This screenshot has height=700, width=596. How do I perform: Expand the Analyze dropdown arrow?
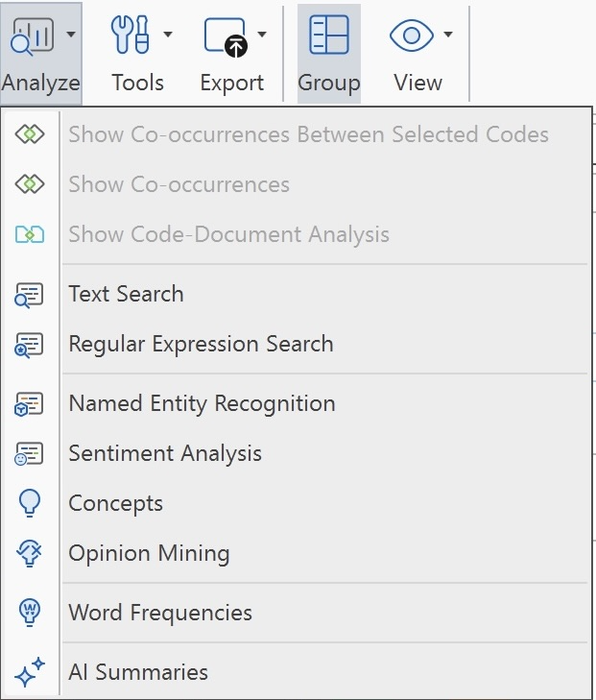coord(71,36)
